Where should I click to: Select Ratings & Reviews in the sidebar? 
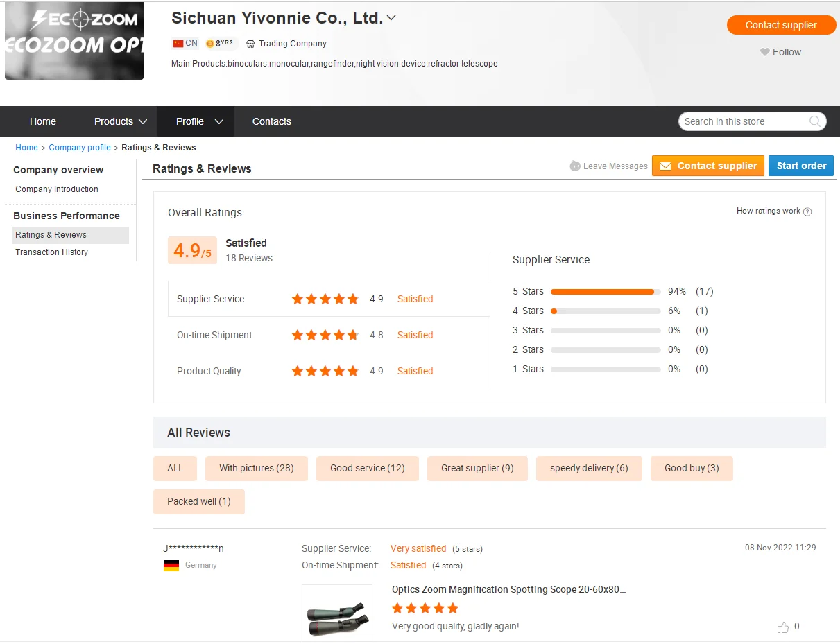click(x=70, y=235)
